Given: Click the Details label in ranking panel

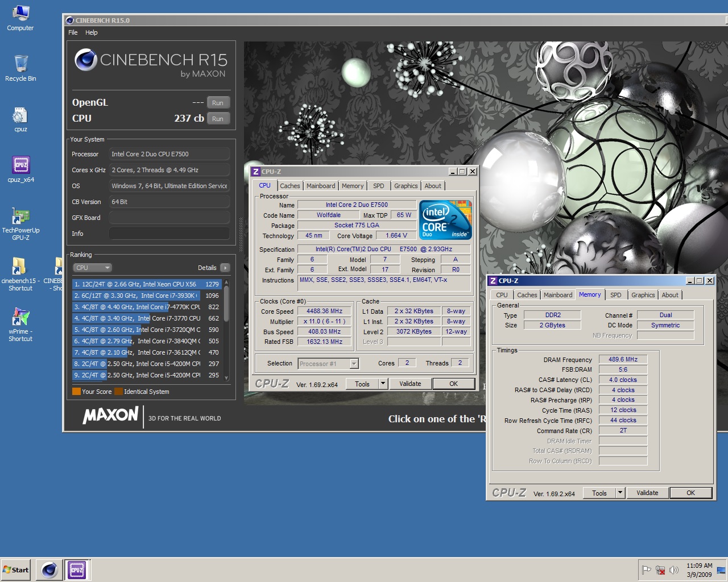Looking at the screenshot, I should pyautogui.click(x=207, y=268).
